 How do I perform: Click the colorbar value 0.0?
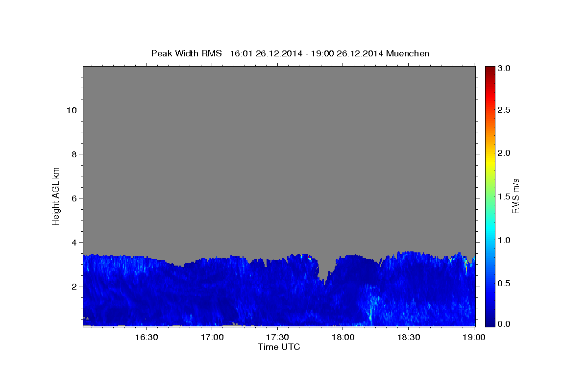pos(504,324)
